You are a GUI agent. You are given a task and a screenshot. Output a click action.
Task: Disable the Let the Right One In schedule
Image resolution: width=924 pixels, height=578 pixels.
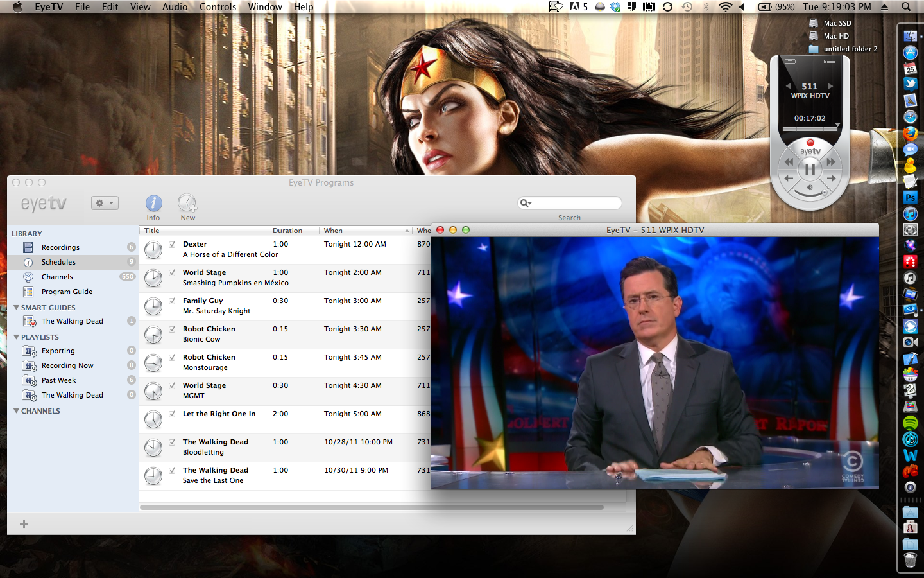tap(173, 414)
